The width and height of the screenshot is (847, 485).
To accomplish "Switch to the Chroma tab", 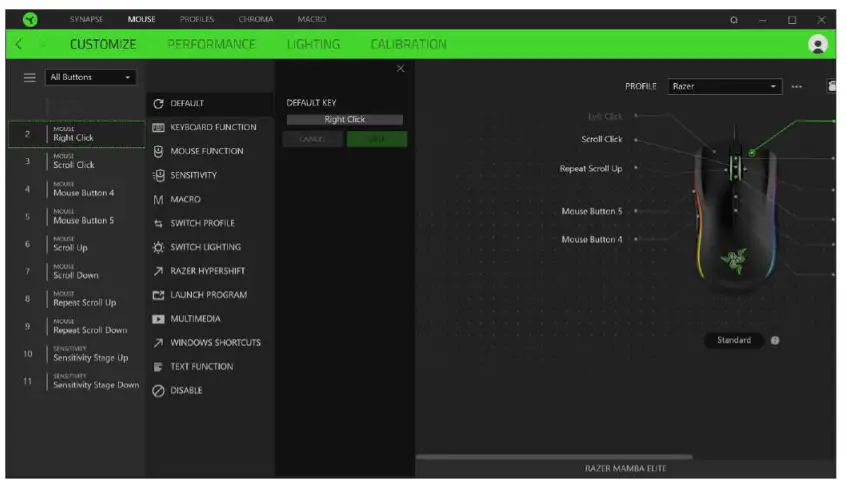I will point(256,19).
